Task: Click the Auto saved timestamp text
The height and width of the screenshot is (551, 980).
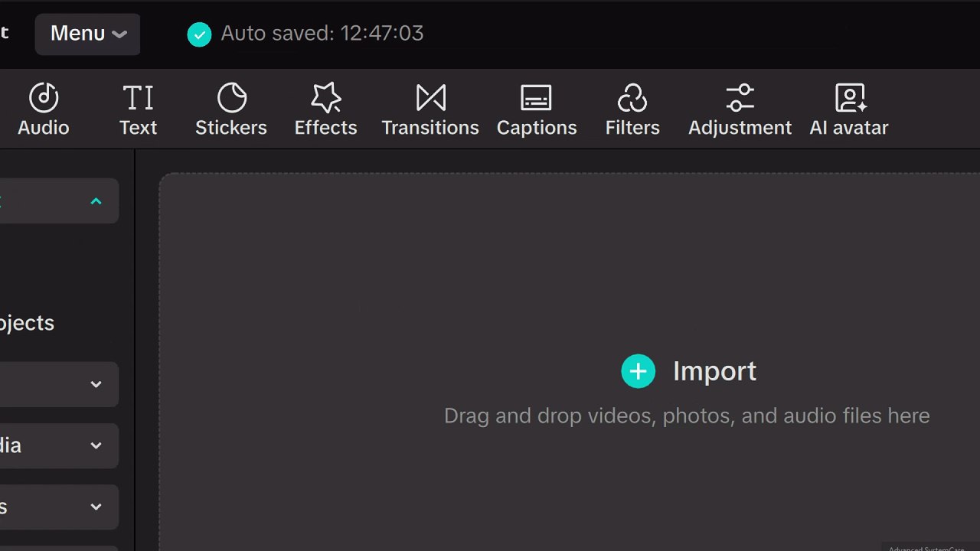Action: [x=322, y=33]
